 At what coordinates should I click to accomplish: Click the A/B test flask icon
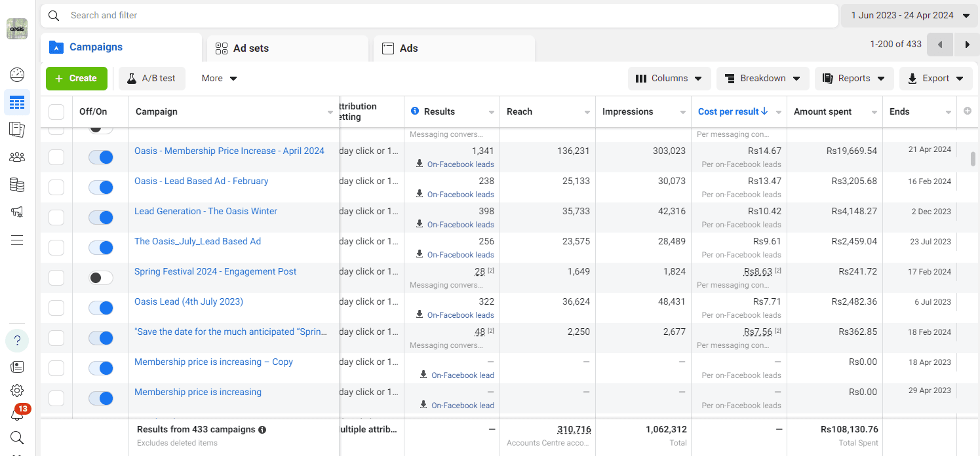[x=131, y=78]
